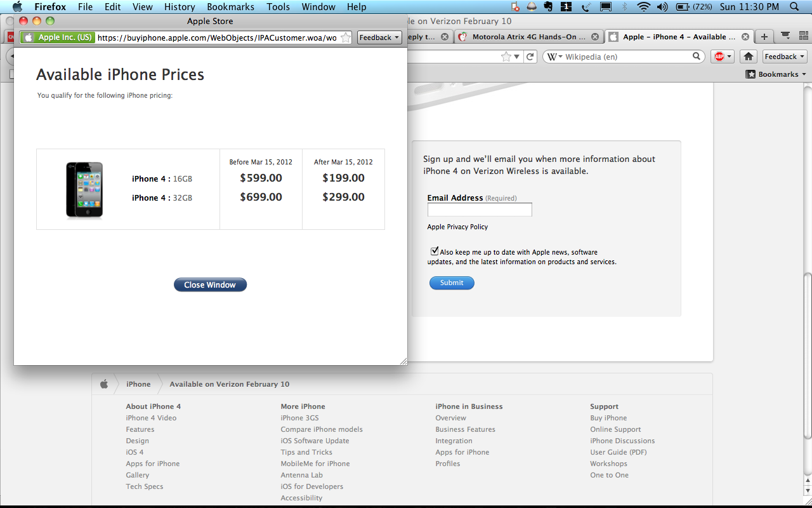
Task: Open Buy iPhone support link
Action: pyautogui.click(x=608, y=418)
